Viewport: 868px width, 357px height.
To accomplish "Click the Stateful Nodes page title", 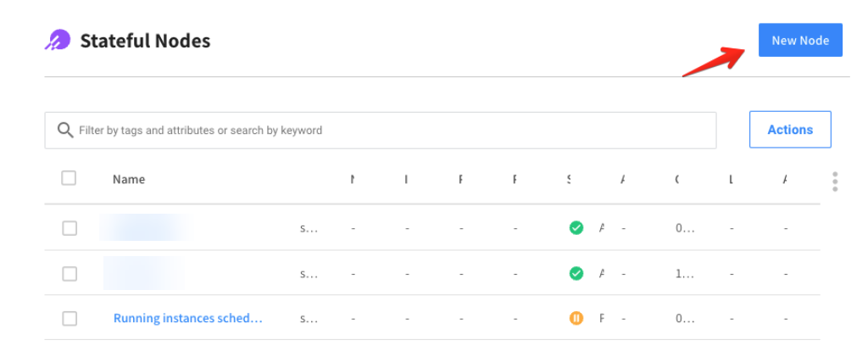I will (x=145, y=41).
